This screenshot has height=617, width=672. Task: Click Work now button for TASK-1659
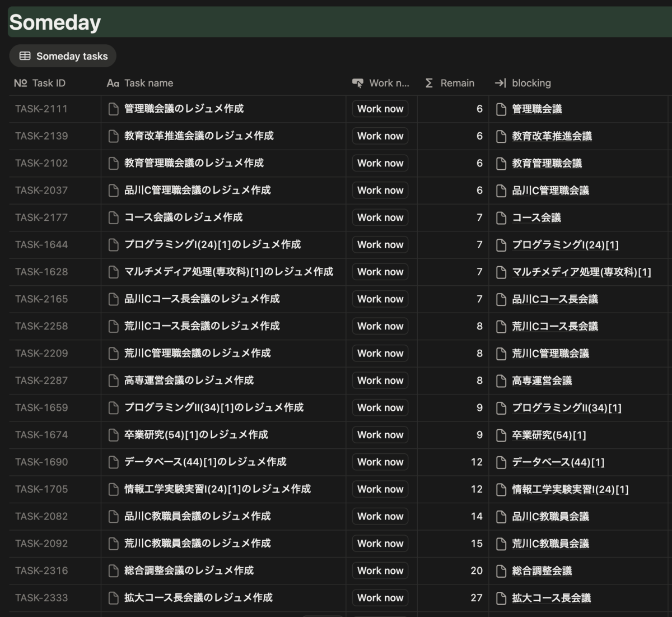[380, 408]
